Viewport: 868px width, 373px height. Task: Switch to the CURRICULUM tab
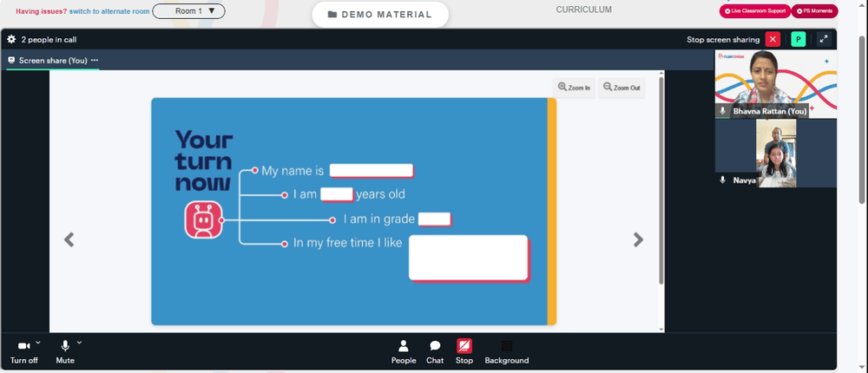[584, 10]
